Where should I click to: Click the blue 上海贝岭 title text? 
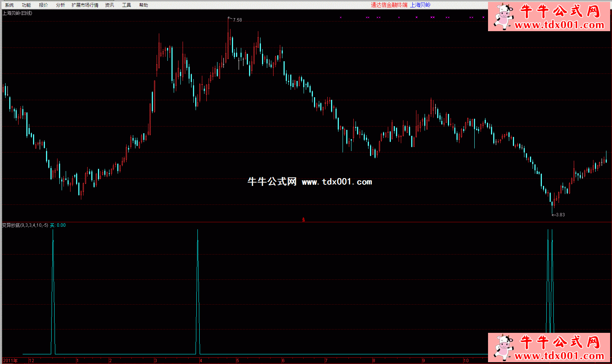(x=420, y=5)
